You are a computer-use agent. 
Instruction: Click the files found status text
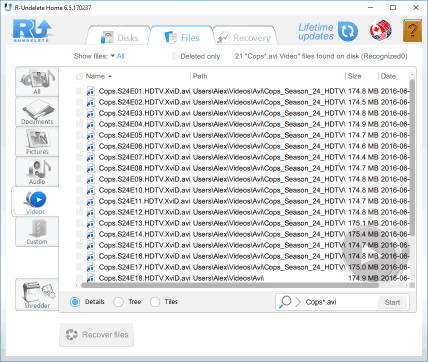coord(321,56)
